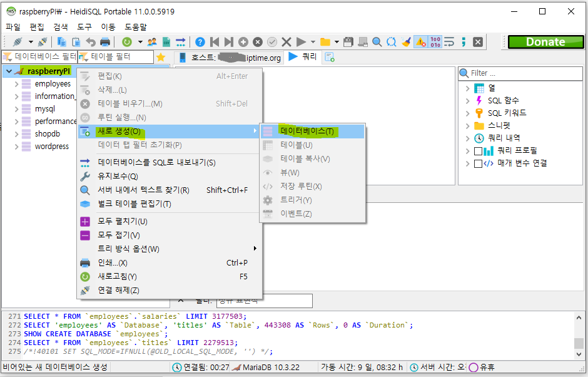This screenshot has width=588, height=377.
Task: Click the blue help question mark icon
Action: click(200, 42)
